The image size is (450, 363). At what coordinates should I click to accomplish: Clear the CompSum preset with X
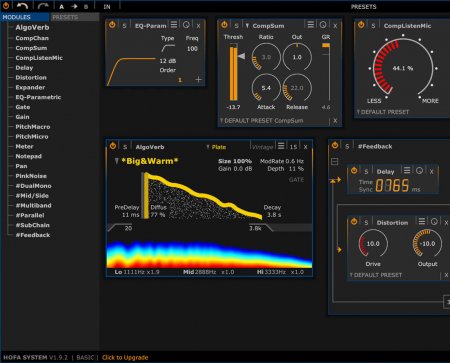[x=335, y=121]
